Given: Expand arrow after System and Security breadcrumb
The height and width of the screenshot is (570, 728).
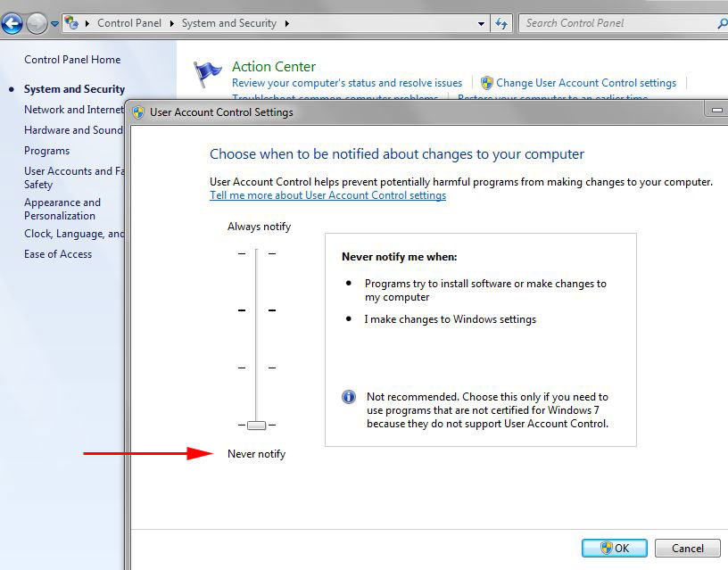Looking at the screenshot, I should [287, 23].
